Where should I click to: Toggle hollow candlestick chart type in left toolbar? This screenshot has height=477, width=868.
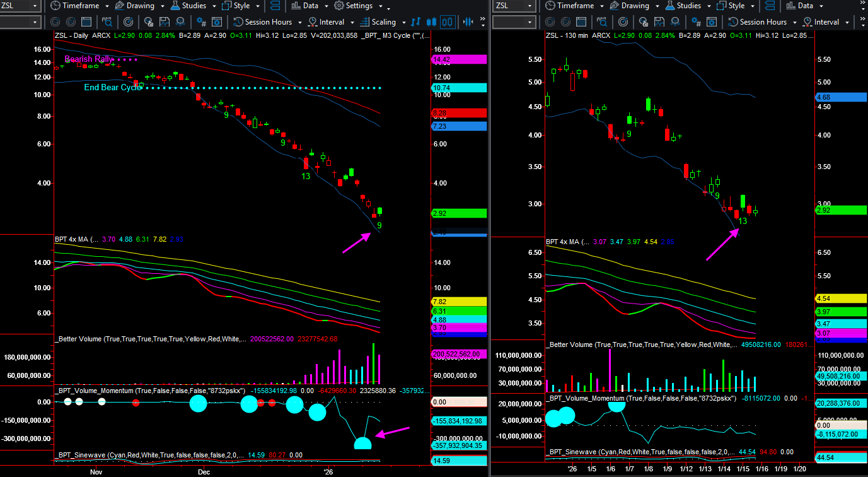pyautogui.click(x=447, y=21)
